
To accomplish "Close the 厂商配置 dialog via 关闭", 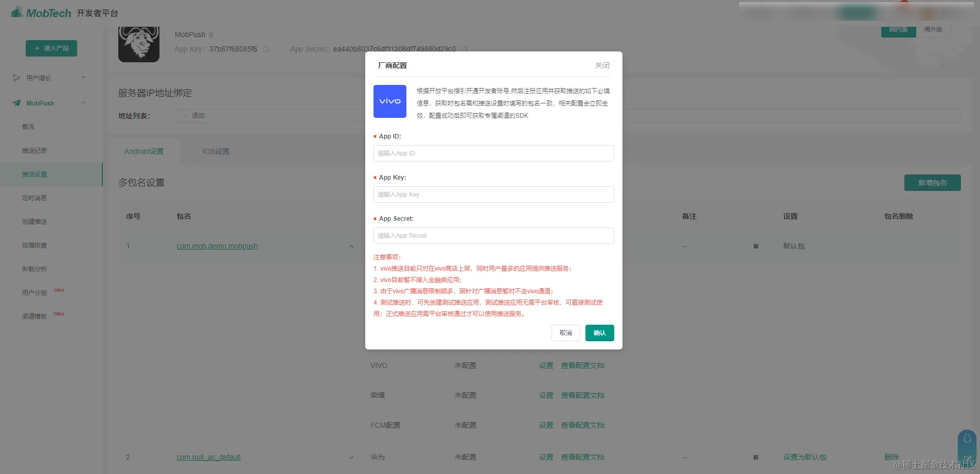I will pos(602,65).
